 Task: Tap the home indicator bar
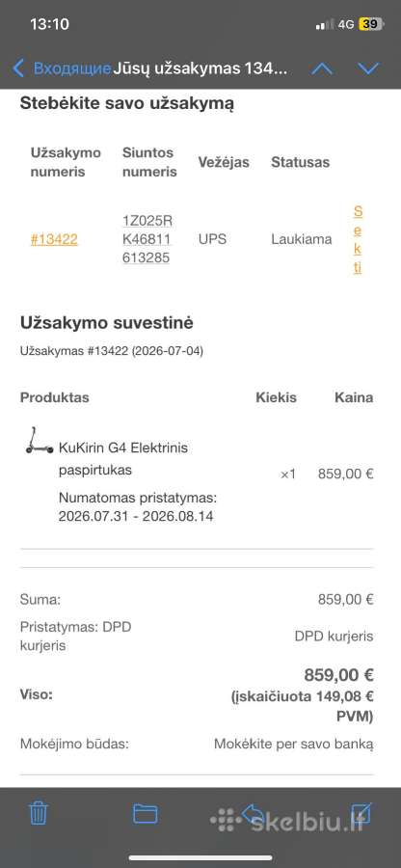point(200,857)
